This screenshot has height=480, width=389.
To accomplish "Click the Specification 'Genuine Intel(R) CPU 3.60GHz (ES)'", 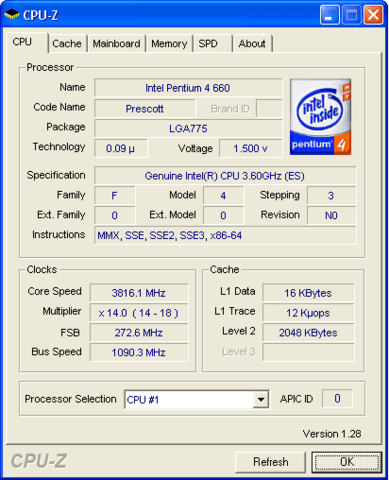I will tap(225, 176).
